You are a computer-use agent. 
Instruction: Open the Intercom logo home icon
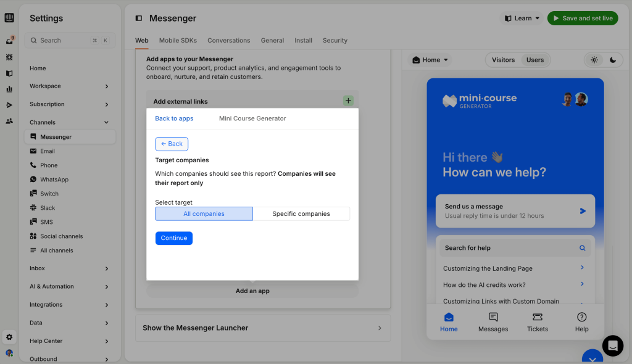click(x=9, y=18)
